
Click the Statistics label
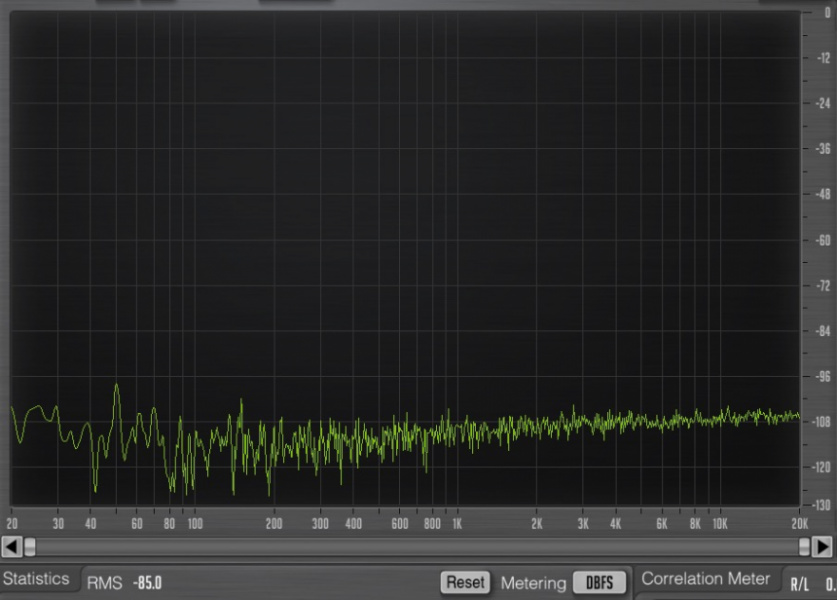(x=36, y=579)
